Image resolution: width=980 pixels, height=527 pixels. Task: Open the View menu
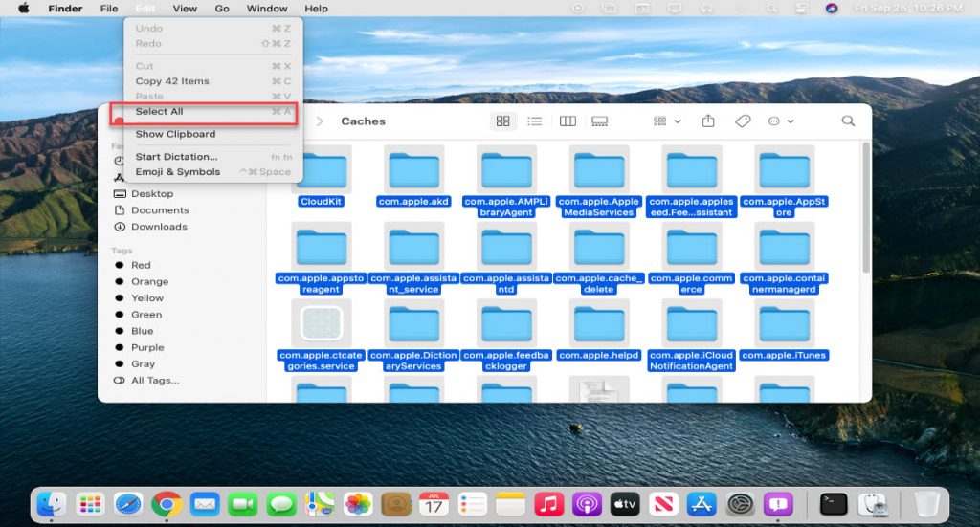click(185, 8)
